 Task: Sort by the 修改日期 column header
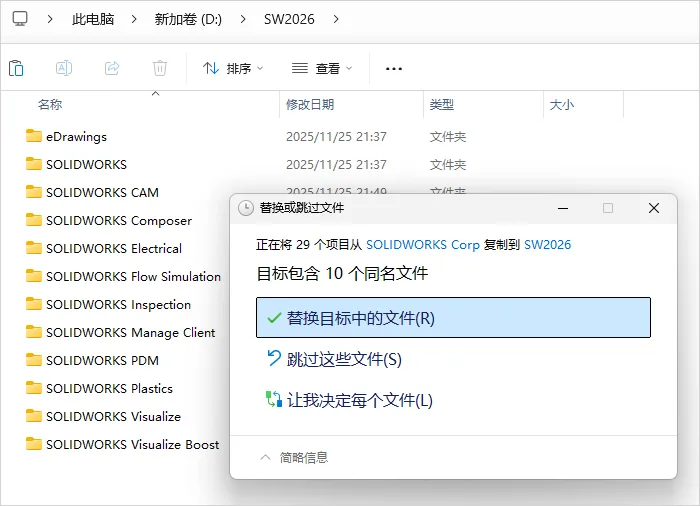click(x=310, y=105)
